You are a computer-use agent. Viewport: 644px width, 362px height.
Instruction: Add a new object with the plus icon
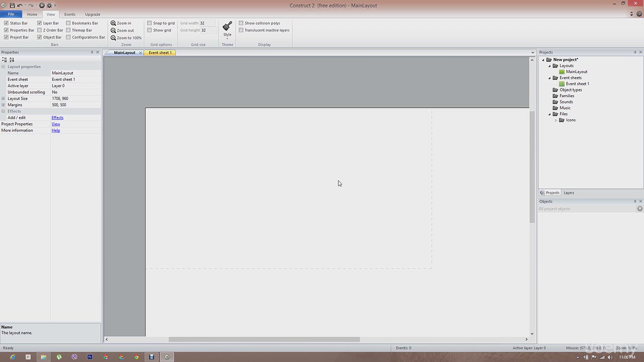639,208
